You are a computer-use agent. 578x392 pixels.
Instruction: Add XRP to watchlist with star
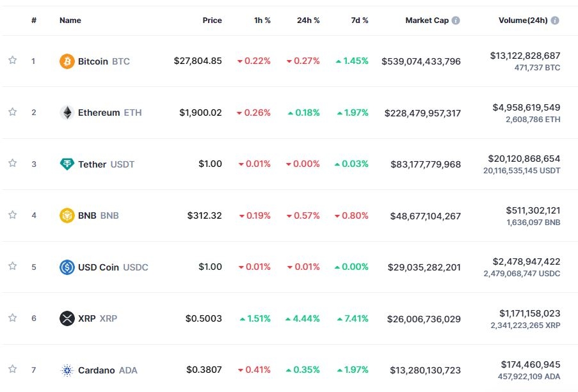pyautogui.click(x=12, y=318)
